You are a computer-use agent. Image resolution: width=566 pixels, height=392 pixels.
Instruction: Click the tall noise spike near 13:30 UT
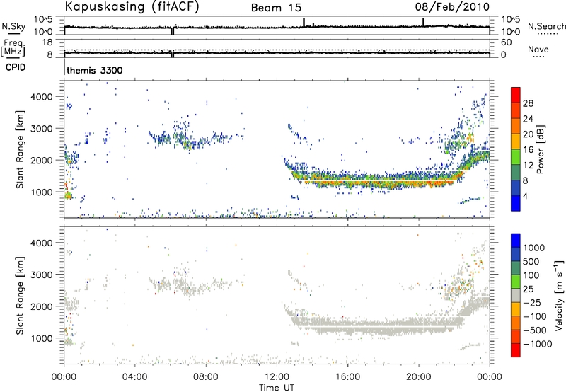pyautogui.click(x=304, y=23)
